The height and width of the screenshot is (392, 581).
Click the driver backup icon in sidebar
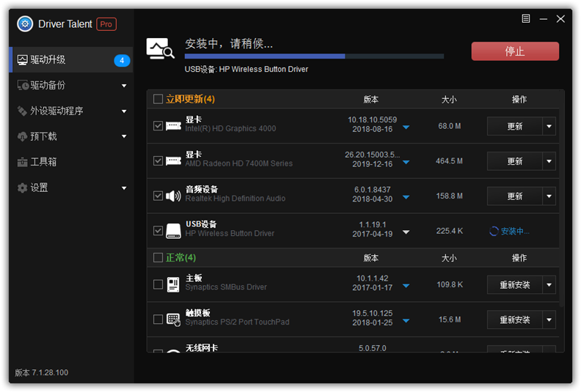pyautogui.click(x=23, y=86)
